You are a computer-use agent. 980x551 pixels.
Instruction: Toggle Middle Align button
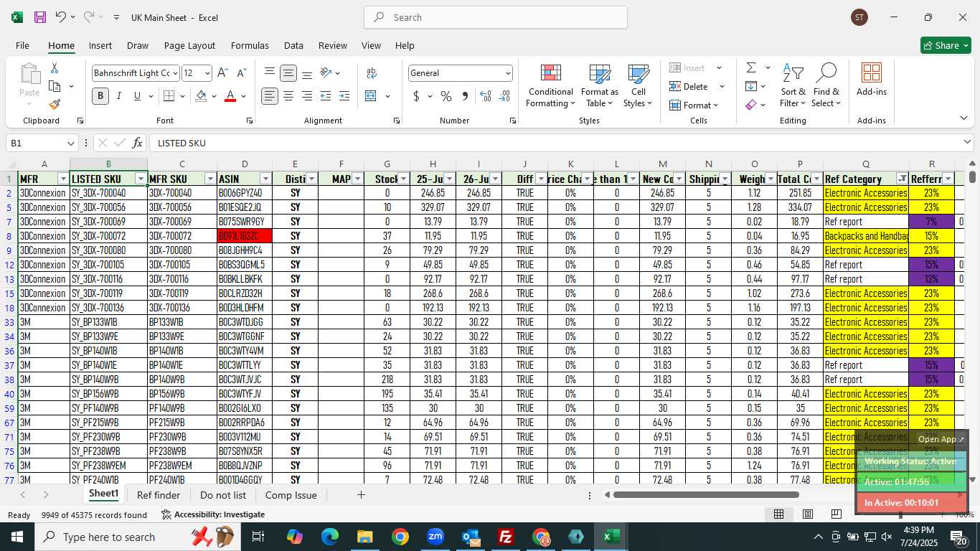click(288, 73)
